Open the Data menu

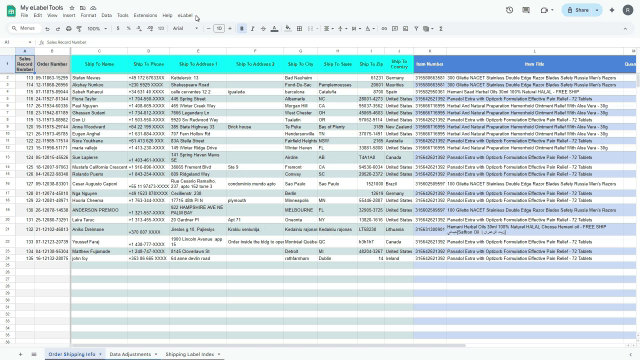(107, 16)
